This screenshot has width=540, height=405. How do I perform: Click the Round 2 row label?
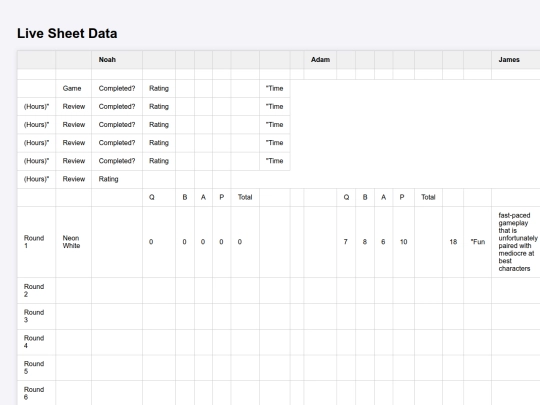36,290
